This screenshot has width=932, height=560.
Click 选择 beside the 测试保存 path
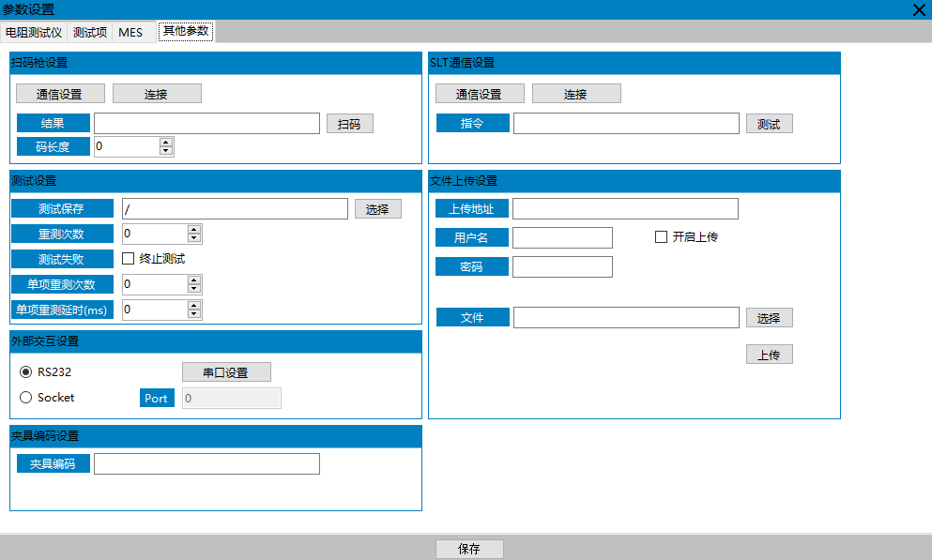(x=378, y=209)
